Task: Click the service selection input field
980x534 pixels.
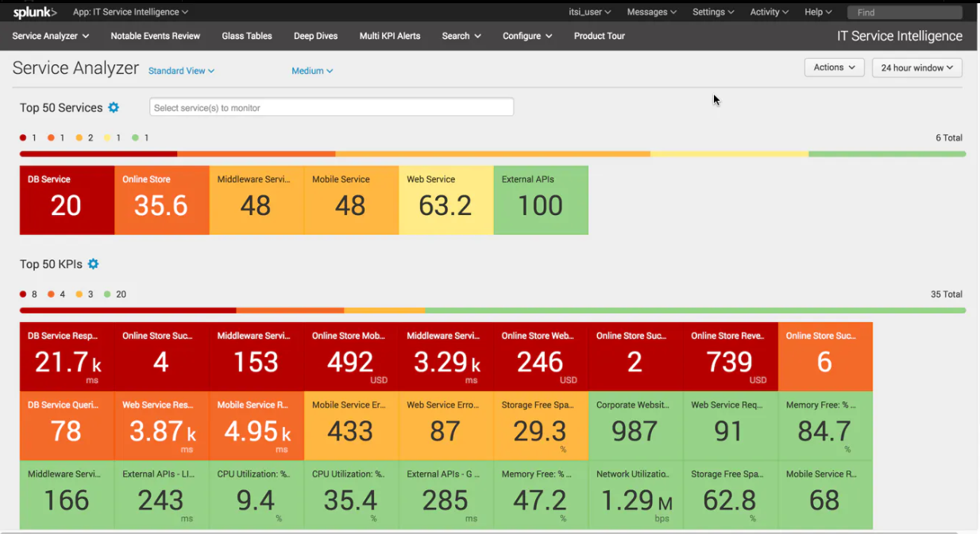Action: 331,106
